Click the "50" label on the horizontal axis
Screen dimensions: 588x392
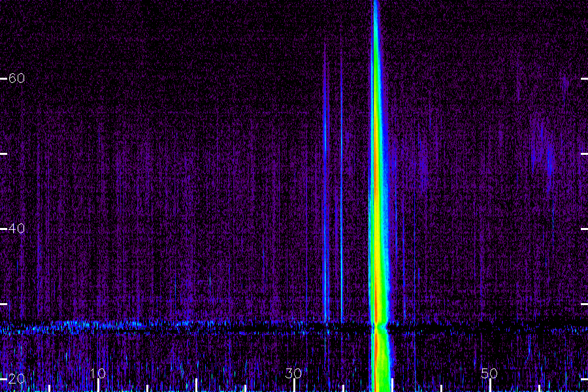pyautogui.click(x=489, y=373)
